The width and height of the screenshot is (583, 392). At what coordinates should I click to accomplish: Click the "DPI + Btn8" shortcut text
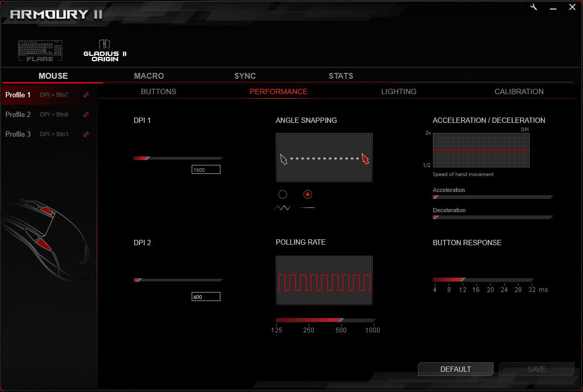(x=54, y=114)
